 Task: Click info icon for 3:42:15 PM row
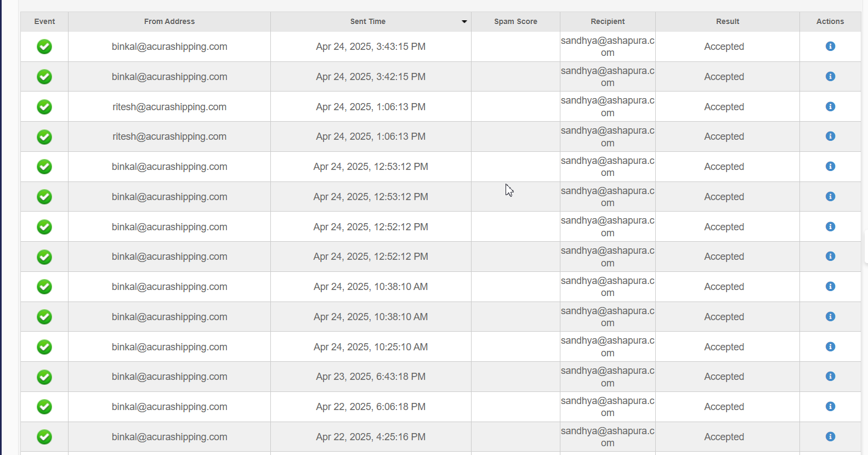(830, 77)
